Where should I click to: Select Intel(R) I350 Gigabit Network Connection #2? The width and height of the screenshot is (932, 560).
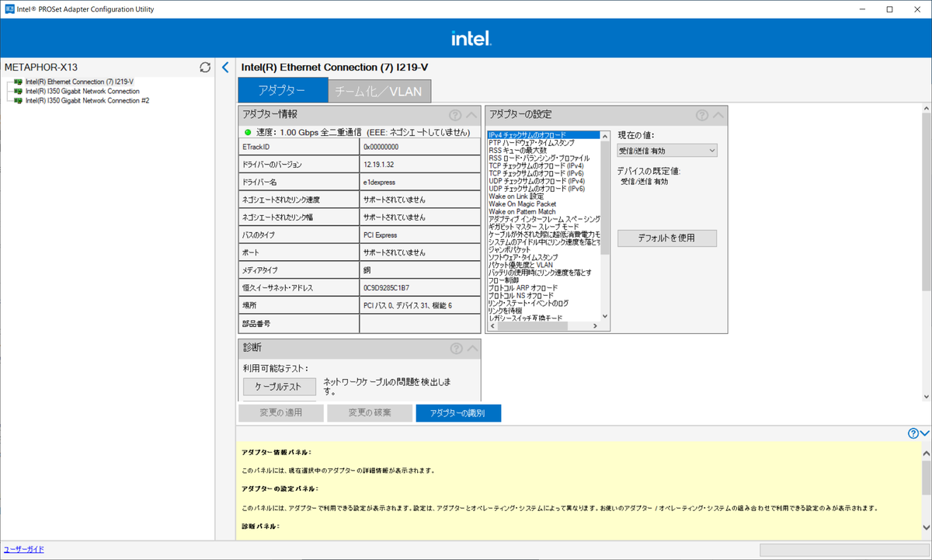click(x=87, y=100)
